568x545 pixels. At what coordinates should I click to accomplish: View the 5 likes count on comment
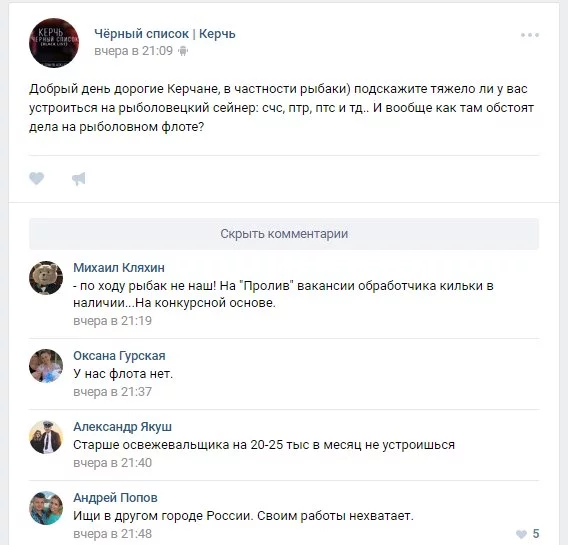tap(536, 534)
